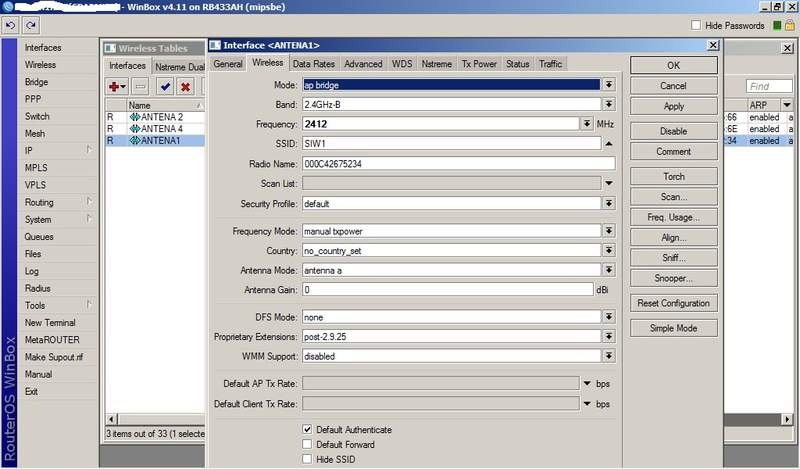Click the Radio Name input field
The height and width of the screenshot is (469, 800).
[458, 164]
